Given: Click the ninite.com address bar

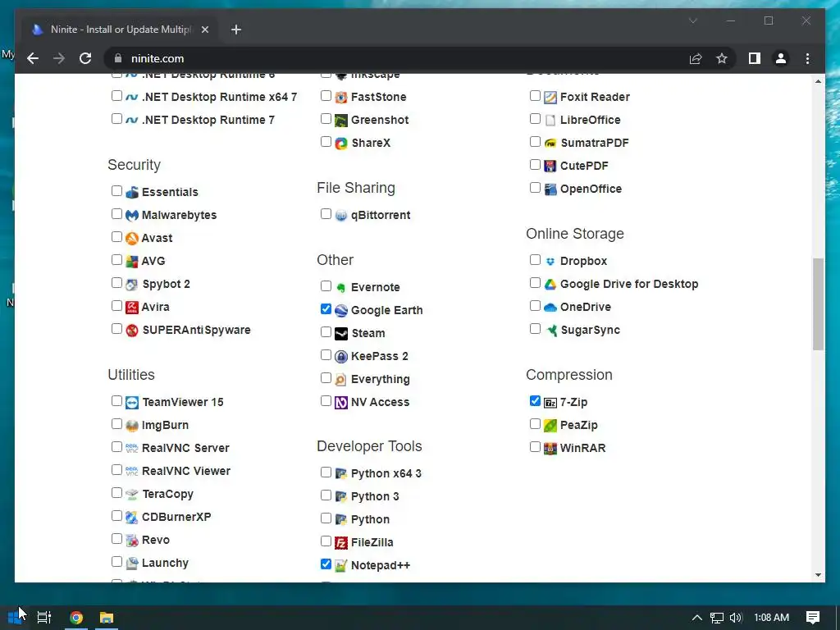Looking at the screenshot, I should point(396,58).
